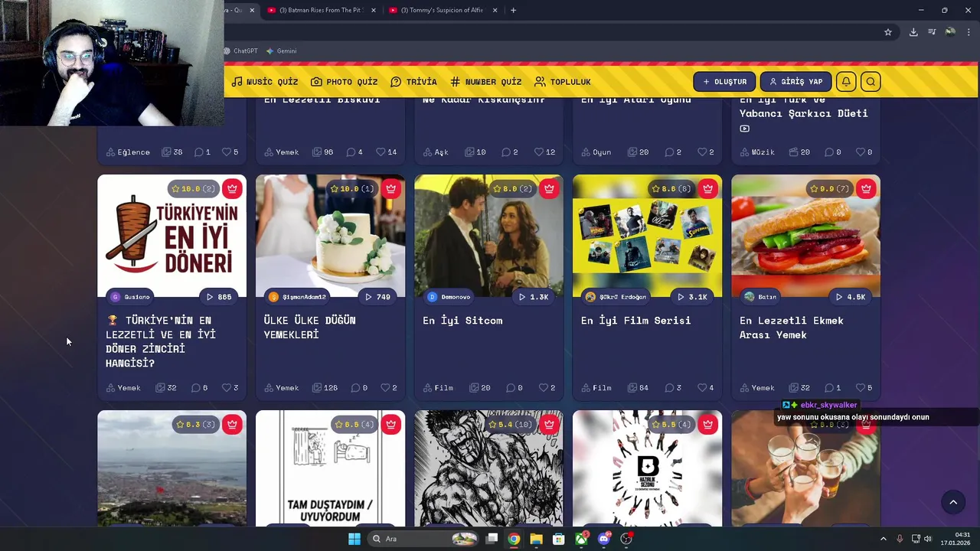
Task: Like the Ülke Ülke Düğün Yemekleri quiz
Action: point(388,388)
